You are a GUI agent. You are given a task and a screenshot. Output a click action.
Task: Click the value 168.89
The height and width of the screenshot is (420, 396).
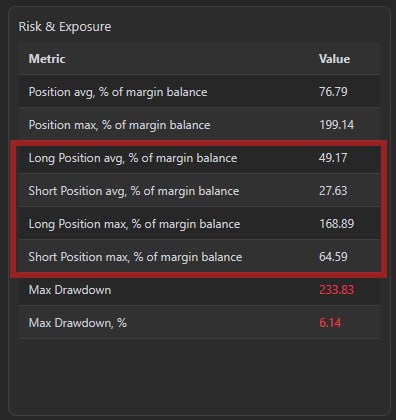pyautogui.click(x=336, y=224)
